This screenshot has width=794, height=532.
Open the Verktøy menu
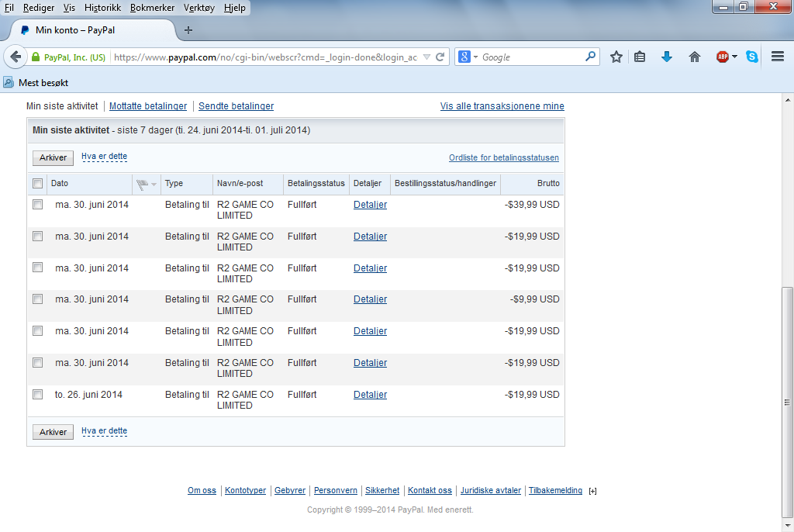click(x=199, y=8)
